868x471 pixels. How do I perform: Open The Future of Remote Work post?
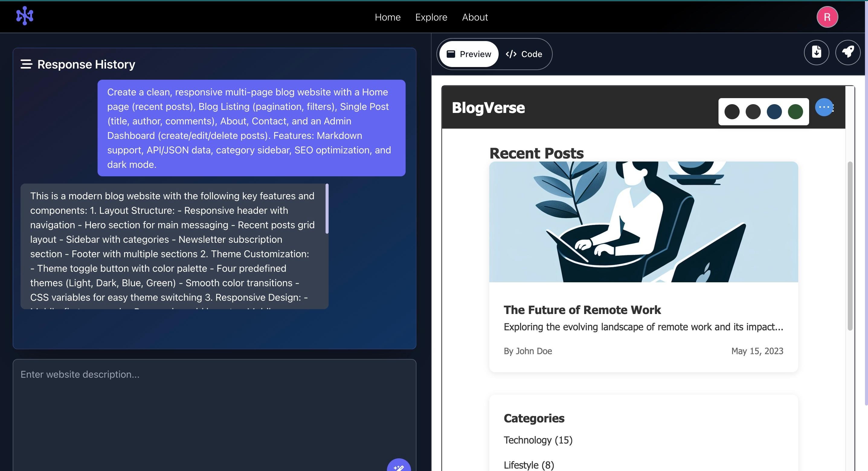pyautogui.click(x=582, y=309)
